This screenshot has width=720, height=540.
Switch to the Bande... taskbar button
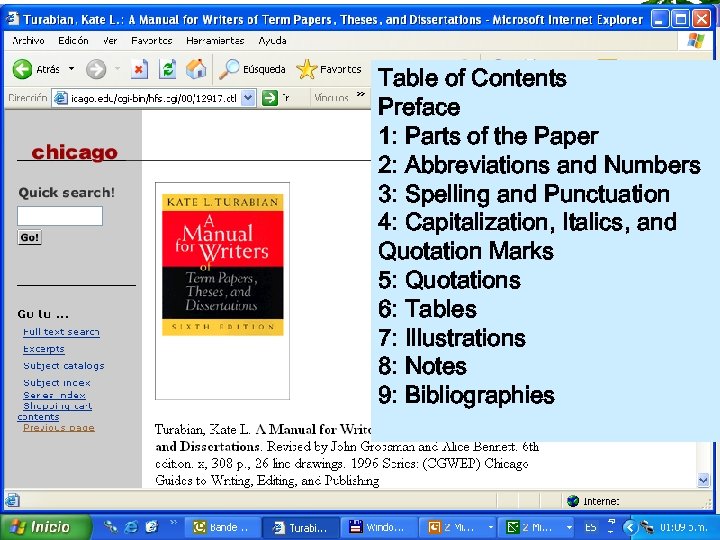tap(222, 527)
